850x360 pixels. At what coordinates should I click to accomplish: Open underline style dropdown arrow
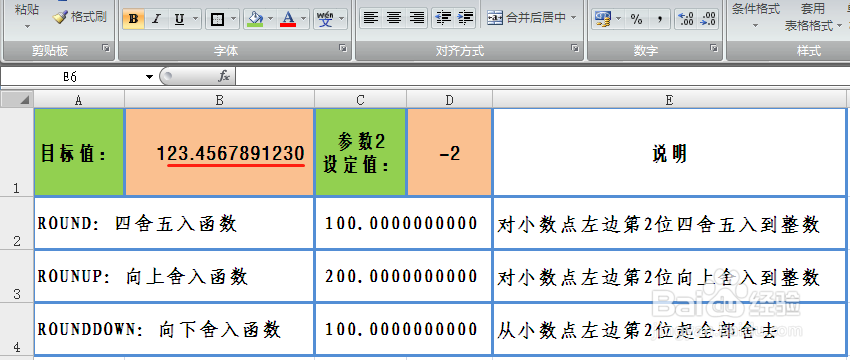point(195,20)
